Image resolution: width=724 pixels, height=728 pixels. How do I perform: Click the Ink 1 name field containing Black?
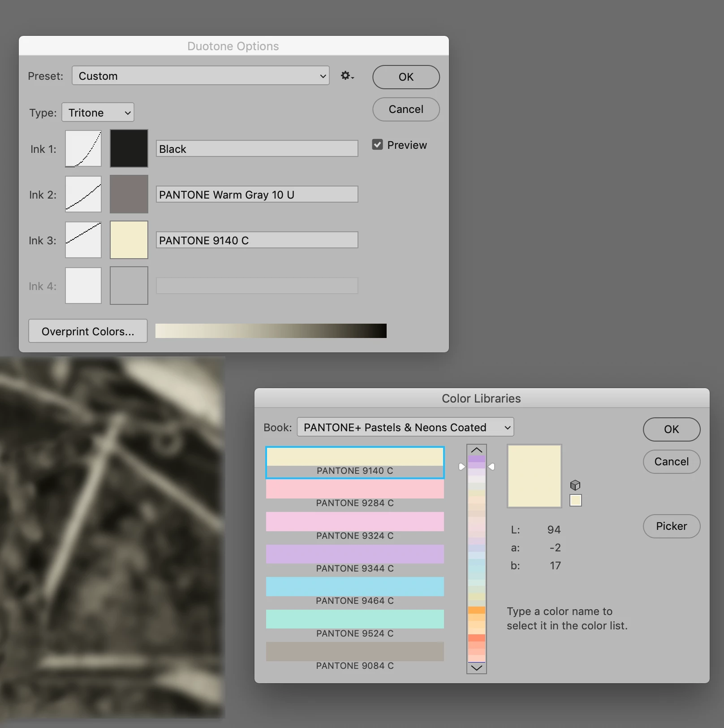(x=257, y=148)
